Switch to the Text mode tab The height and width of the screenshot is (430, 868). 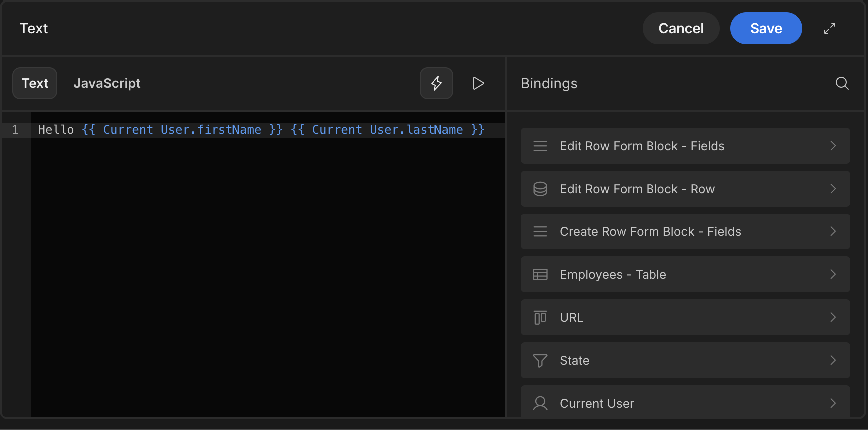point(35,83)
